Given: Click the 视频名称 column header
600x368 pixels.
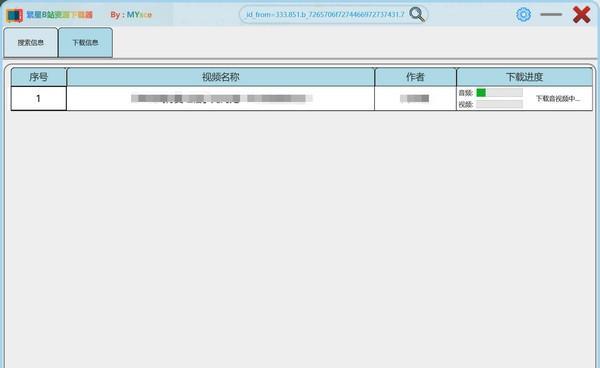Looking at the screenshot, I should pyautogui.click(x=220, y=77).
